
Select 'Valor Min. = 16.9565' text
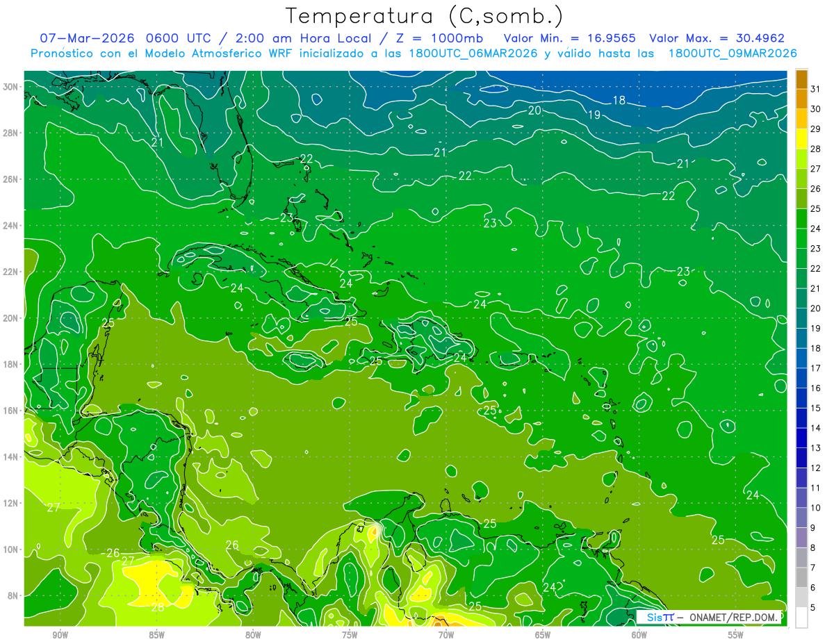pos(570,38)
